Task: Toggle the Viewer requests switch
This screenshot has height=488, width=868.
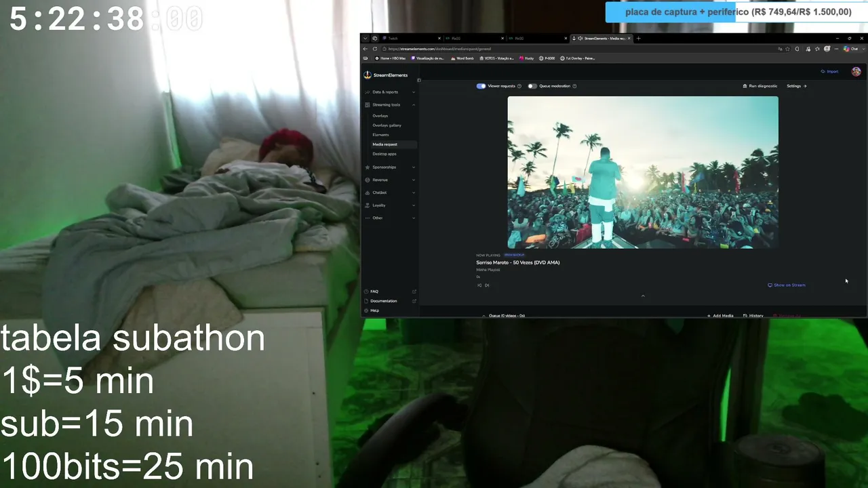Action: 481,86
